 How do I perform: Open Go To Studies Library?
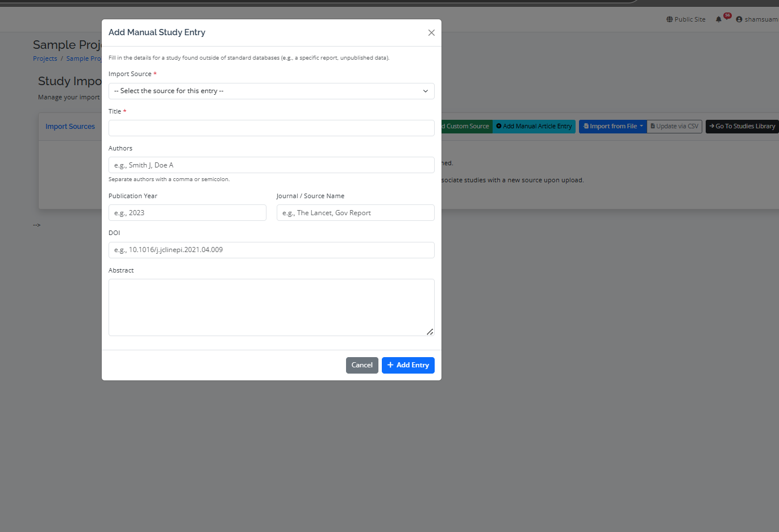pyautogui.click(x=742, y=126)
